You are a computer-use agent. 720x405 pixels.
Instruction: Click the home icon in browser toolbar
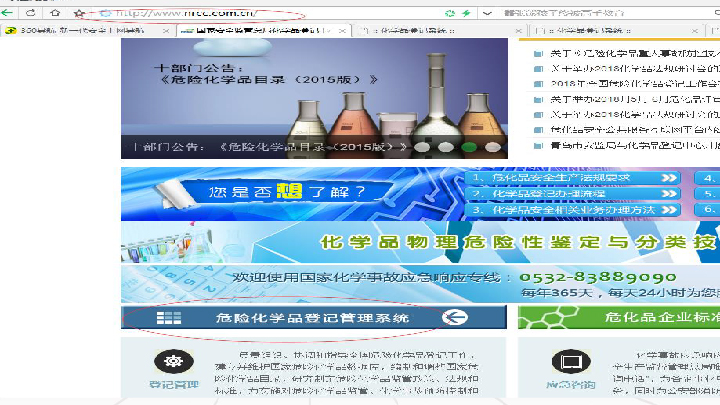click(x=55, y=13)
